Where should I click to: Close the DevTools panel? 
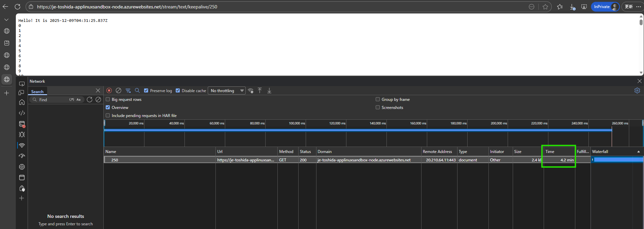pyautogui.click(x=640, y=81)
